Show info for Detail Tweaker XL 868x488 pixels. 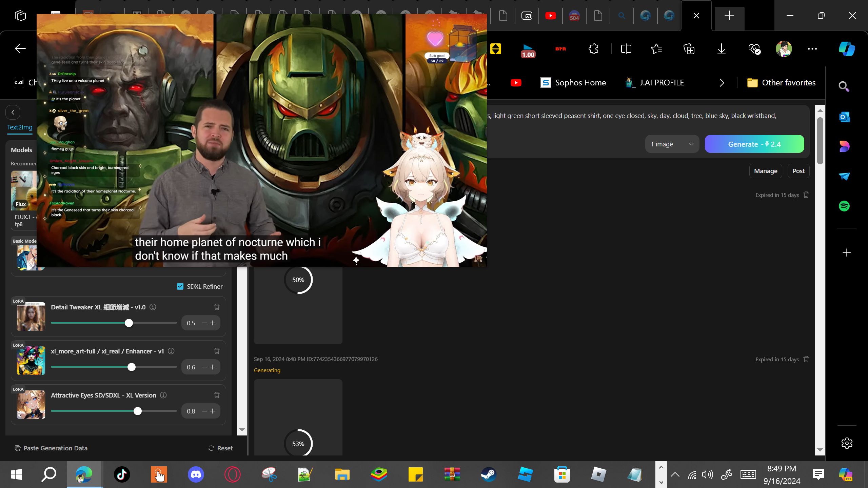click(153, 307)
